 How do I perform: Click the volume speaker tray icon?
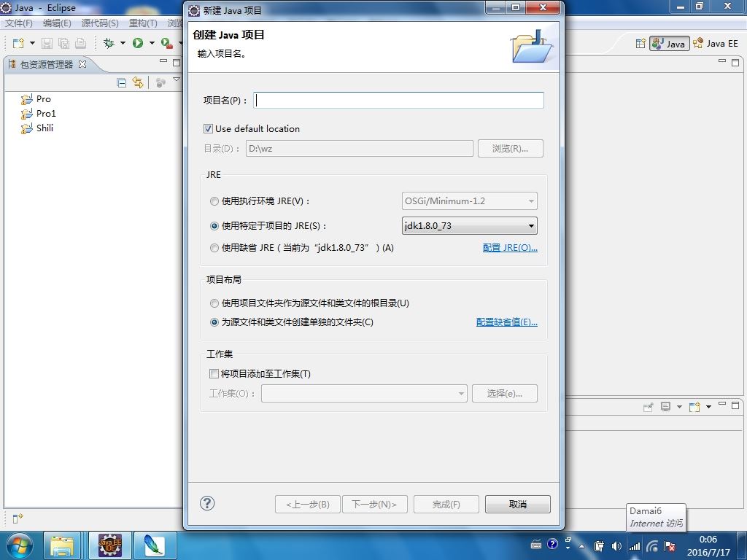pos(616,546)
